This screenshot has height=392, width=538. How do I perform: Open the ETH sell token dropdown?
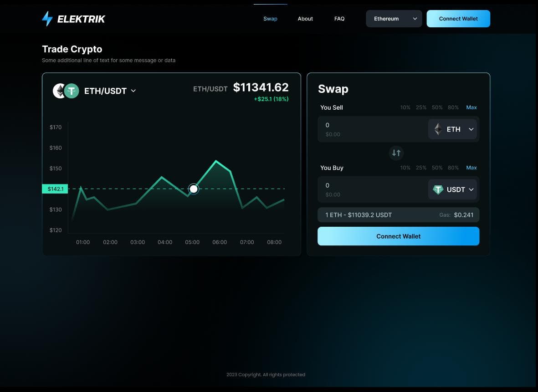point(452,129)
